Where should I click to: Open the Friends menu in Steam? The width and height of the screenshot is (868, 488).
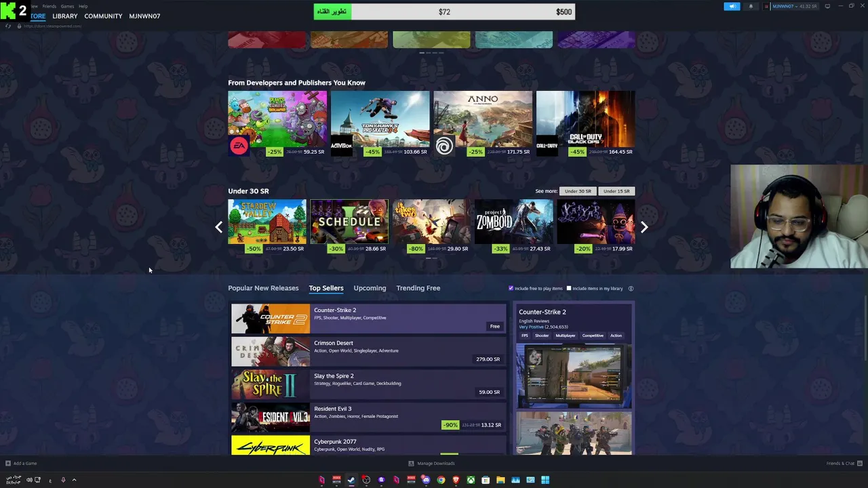[x=49, y=6]
